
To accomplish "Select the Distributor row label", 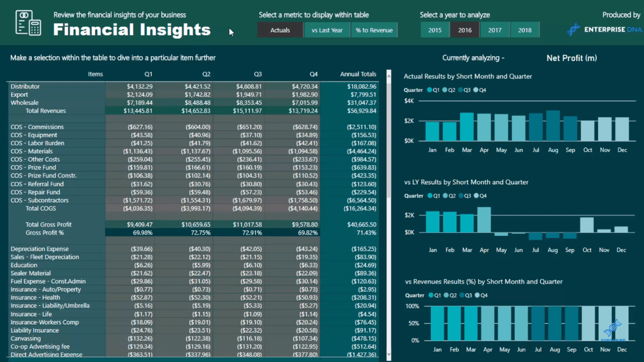I will click(x=25, y=86).
